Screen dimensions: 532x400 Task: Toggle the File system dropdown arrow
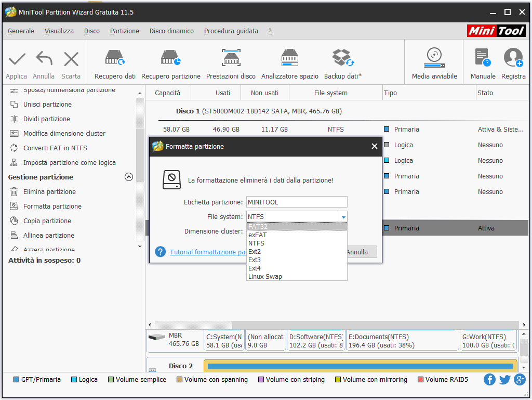[343, 217]
